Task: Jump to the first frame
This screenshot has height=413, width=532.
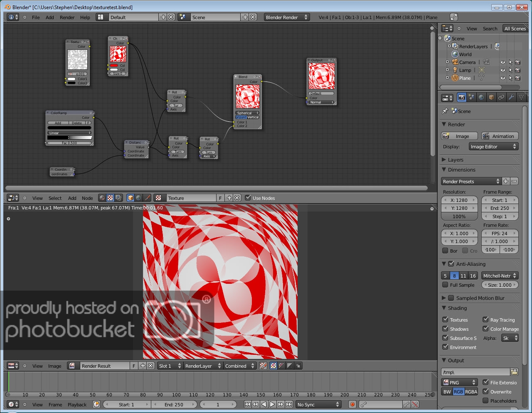Action: click(x=247, y=404)
